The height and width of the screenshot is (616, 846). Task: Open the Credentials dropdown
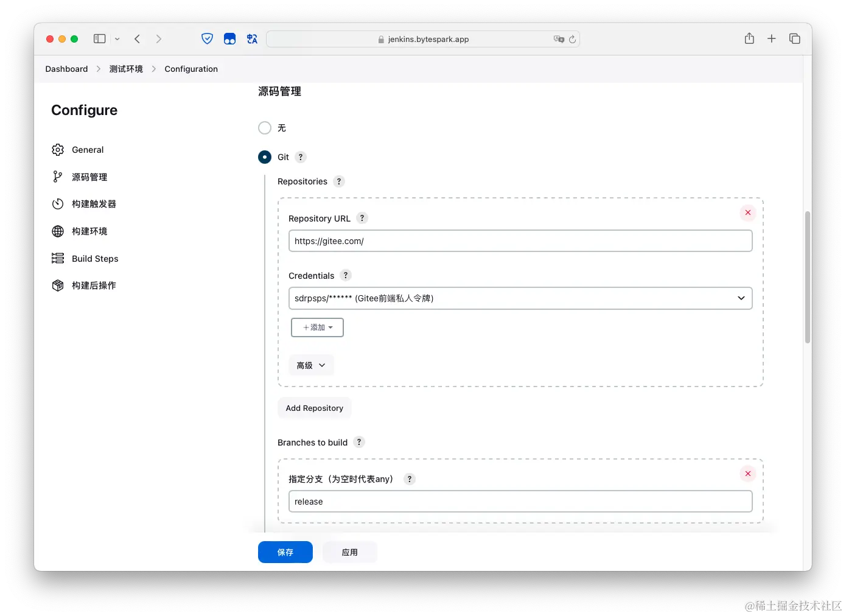point(520,298)
